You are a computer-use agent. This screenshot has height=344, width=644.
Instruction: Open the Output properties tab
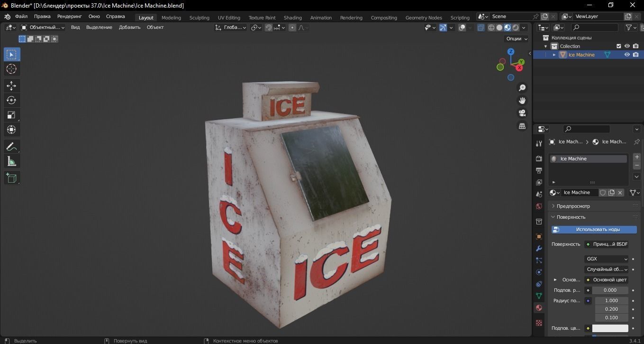coord(539,170)
